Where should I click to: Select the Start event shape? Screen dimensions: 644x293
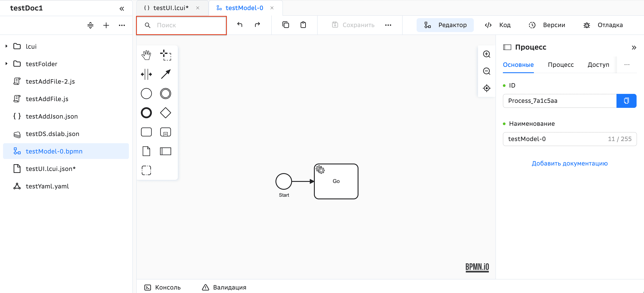tap(146, 93)
